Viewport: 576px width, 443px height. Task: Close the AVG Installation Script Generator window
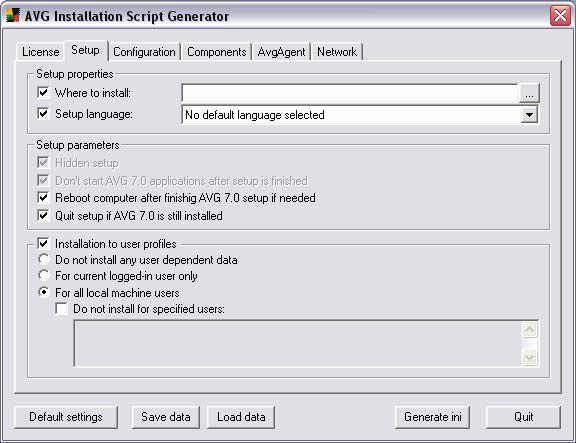point(560,16)
